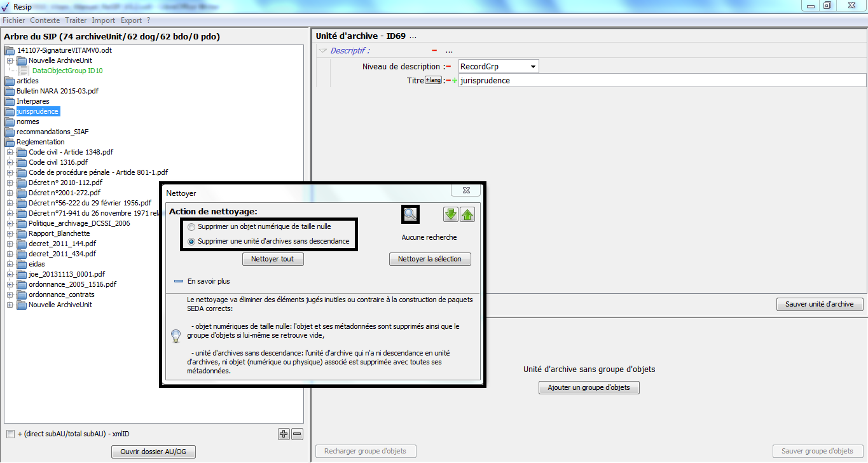Collapse the 'En savoir plus' section
868x463 pixels.
[x=179, y=281]
